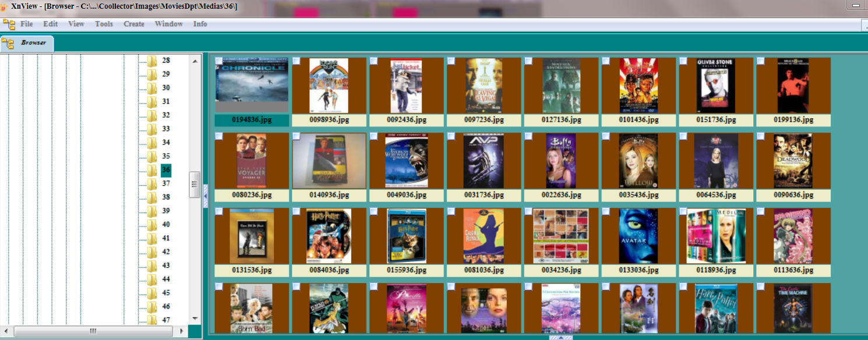The image size is (868, 340).
Task: Click file name 0035436.jpg
Action: [639, 195]
